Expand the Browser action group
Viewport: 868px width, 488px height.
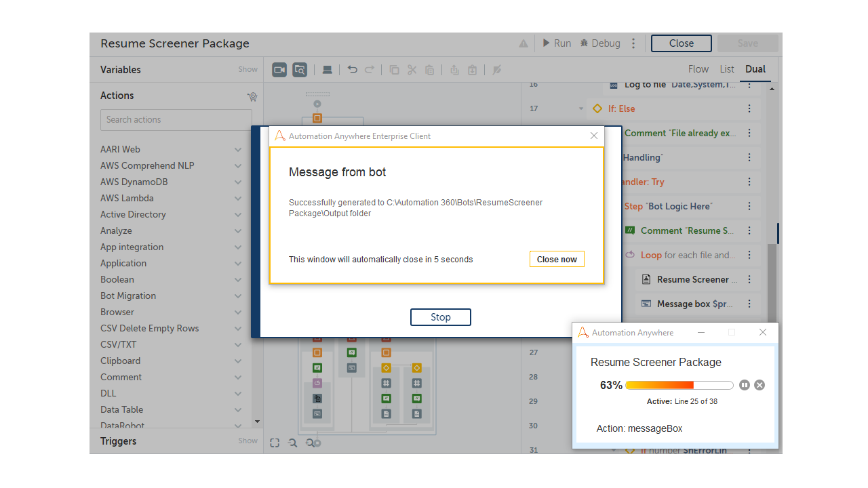tap(238, 312)
